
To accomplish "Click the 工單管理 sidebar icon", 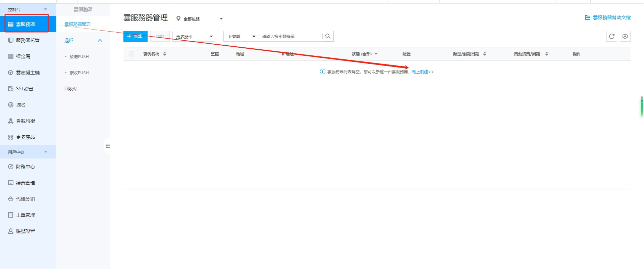I will click(x=11, y=215).
